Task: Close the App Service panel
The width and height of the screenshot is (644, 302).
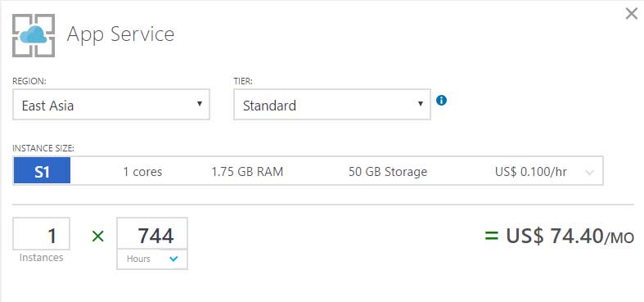Action: pyautogui.click(x=631, y=14)
